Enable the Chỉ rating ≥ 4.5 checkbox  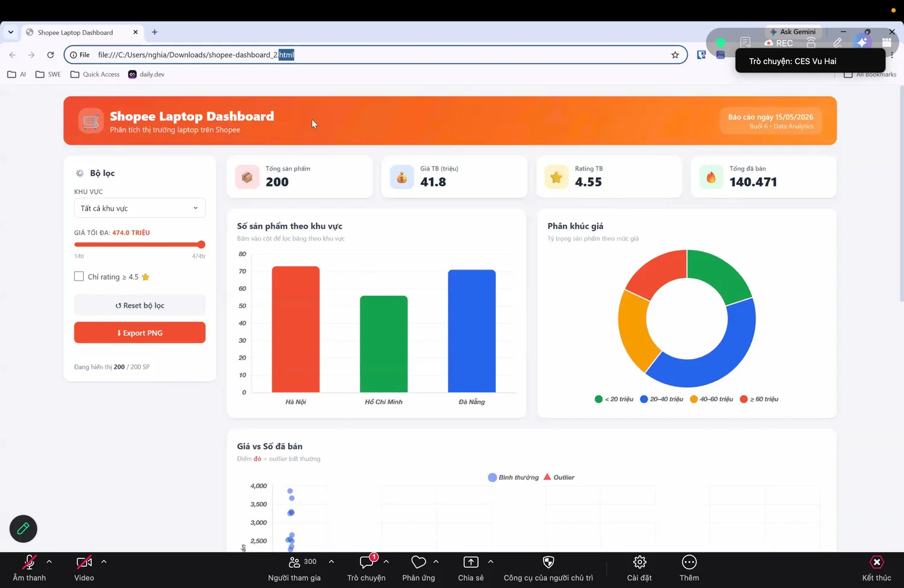(x=79, y=277)
